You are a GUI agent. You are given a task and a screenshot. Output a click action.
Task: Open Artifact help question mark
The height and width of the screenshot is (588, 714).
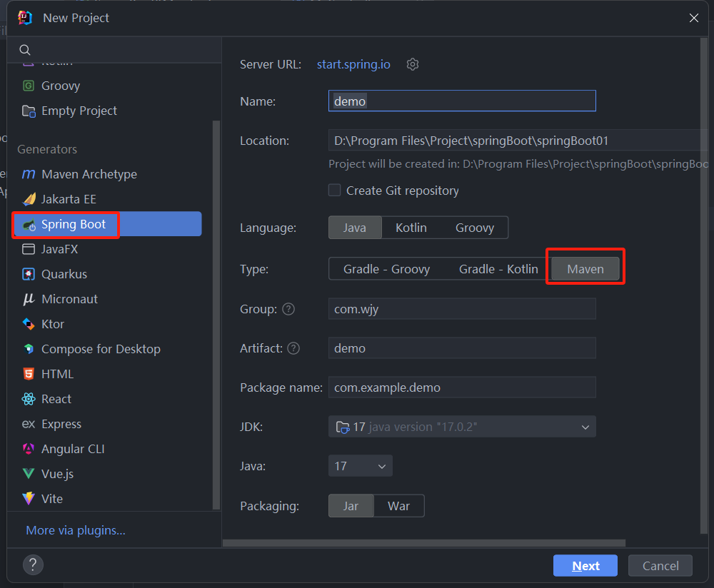[293, 348]
